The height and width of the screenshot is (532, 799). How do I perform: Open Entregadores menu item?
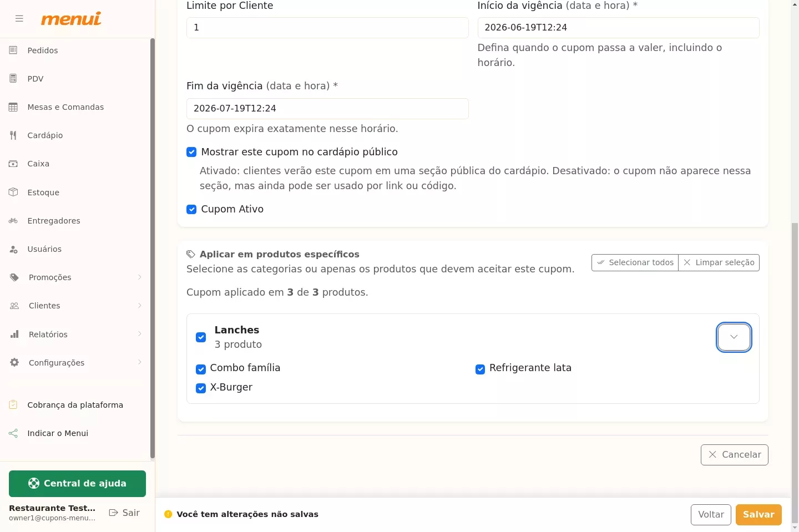tap(75, 221)
